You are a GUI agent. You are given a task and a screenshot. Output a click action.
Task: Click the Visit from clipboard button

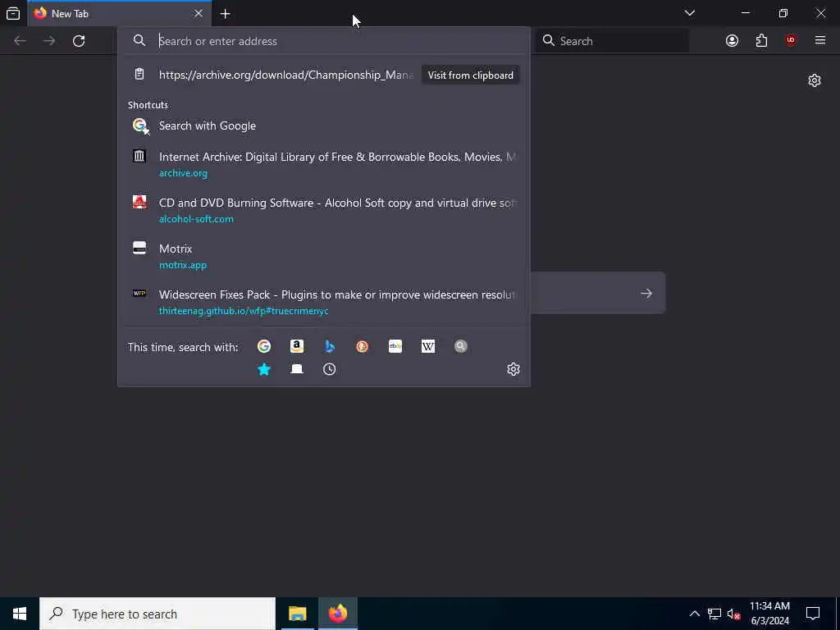(x=470, y=75)
